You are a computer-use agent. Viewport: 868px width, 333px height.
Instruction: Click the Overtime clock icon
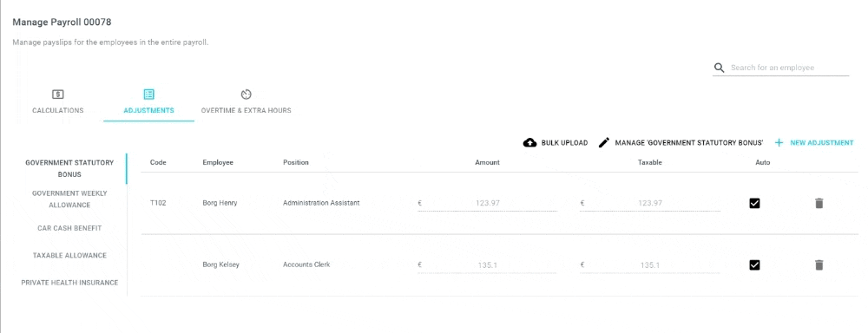tap(247, 94)
